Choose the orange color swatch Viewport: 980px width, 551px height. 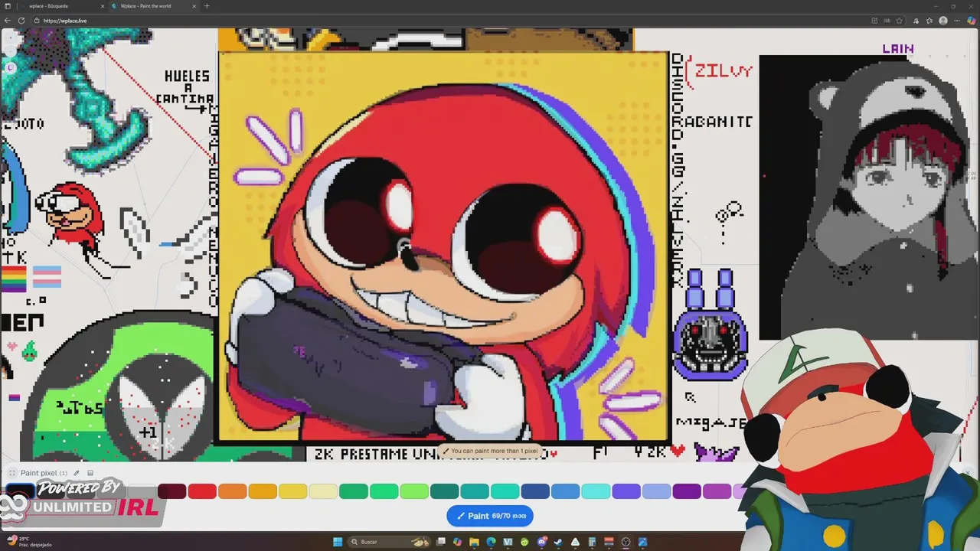(232, 491)
